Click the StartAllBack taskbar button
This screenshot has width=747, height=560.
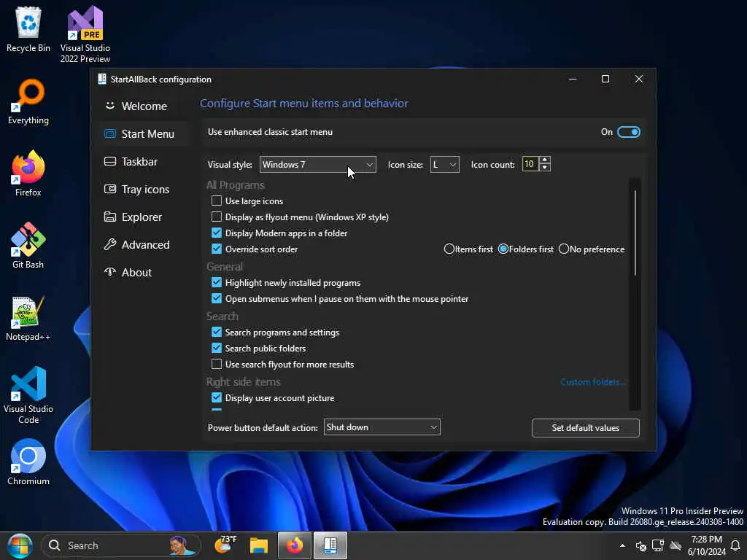click(330, 545)
